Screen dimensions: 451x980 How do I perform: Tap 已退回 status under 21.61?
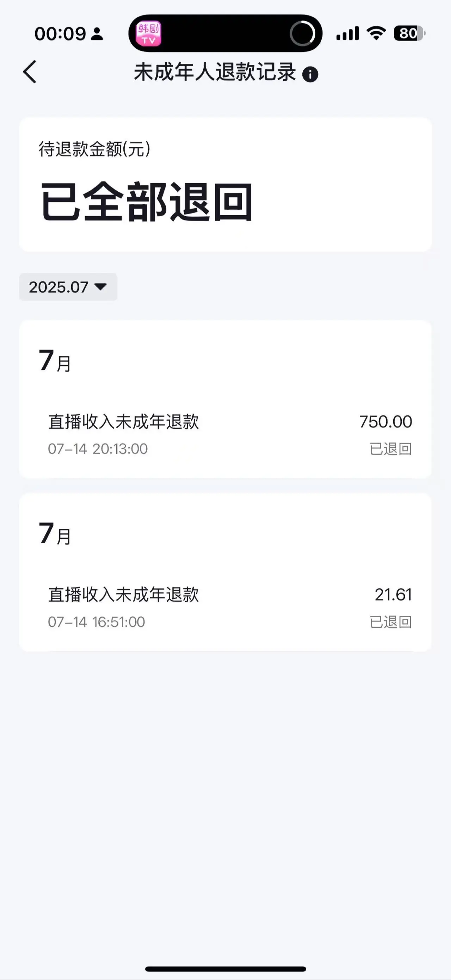[x=391, y=622]
